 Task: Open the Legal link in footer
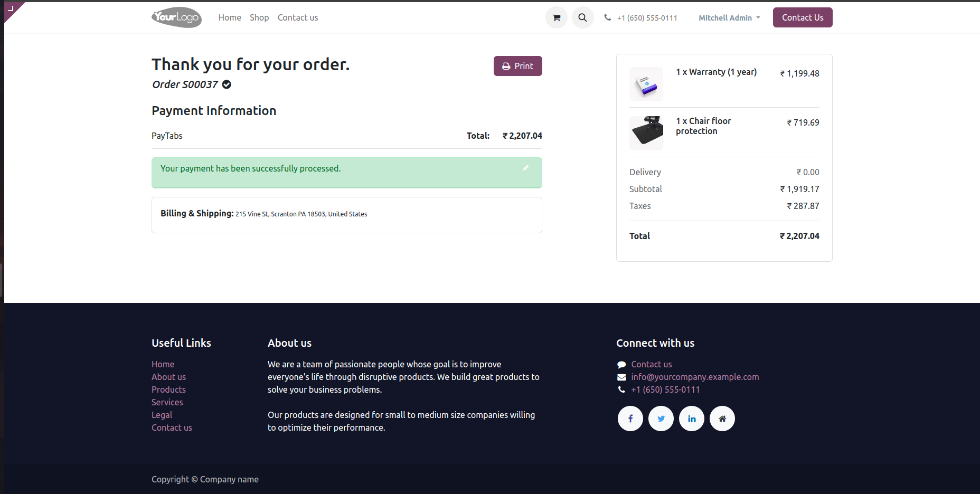162,415
